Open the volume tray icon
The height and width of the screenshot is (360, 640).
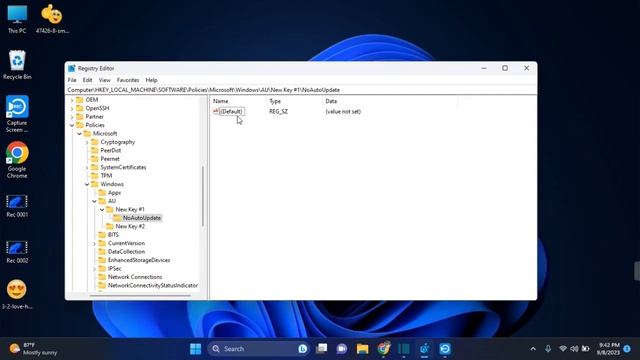pos(574,349)
